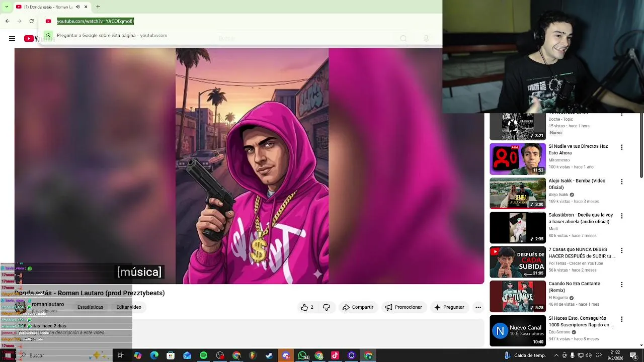Open 'Si Nadie ve tus Directos' video thumbnail
This screenshot has width=644, height=362.
point(518,159)
